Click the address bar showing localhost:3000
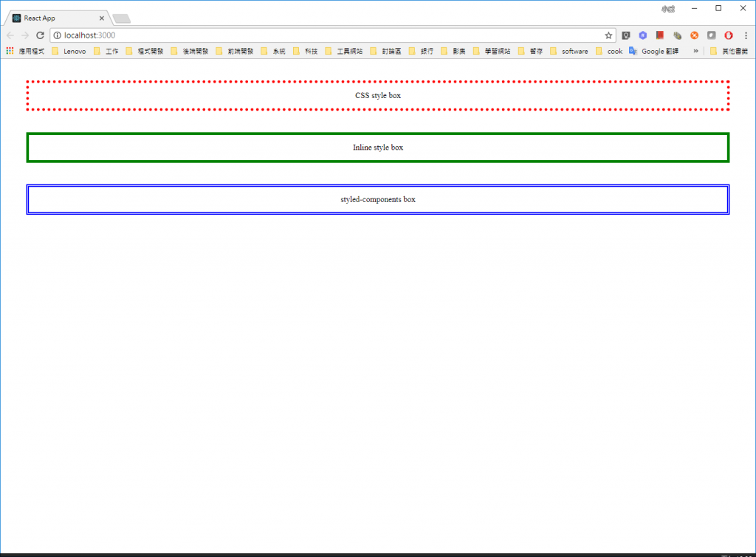756x557 pixels. pos(333,35)
